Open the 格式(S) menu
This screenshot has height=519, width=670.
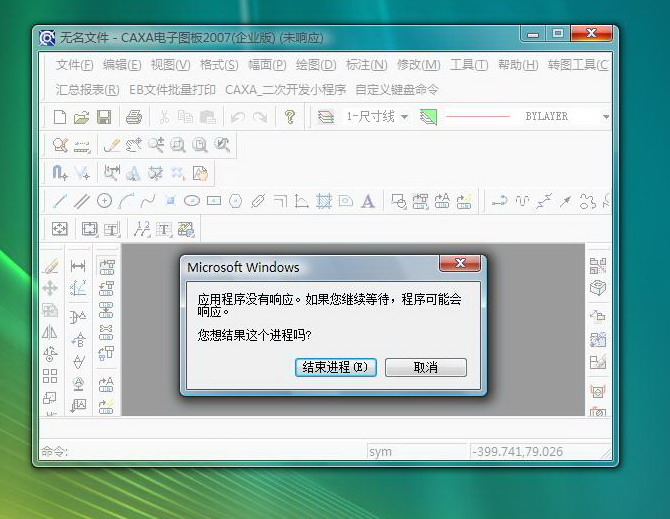(x=219, y=65)
